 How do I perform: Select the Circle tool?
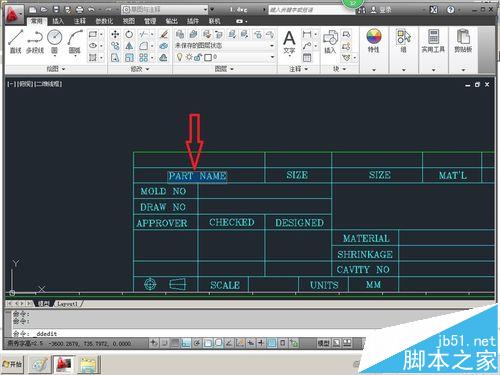pos(55,41)
